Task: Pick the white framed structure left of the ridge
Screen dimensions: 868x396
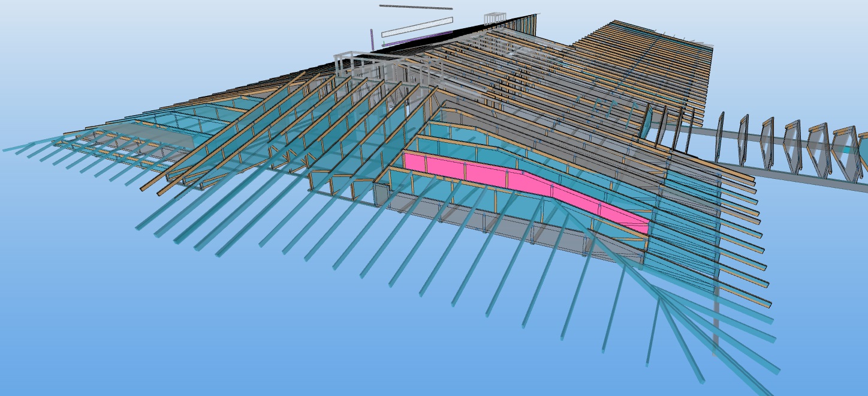Action: tap(360, 65)
